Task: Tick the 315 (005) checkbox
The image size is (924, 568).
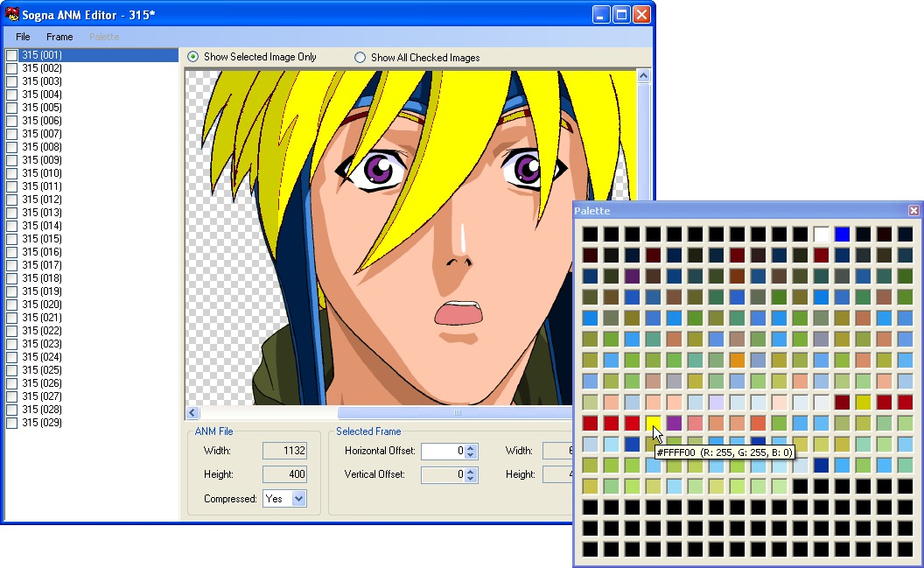Action: [11, 108]
